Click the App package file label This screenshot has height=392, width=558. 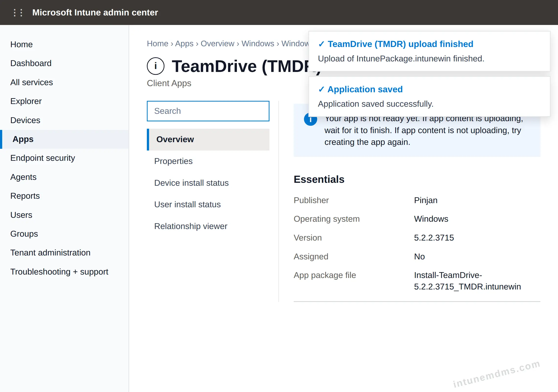pos(325,275)
